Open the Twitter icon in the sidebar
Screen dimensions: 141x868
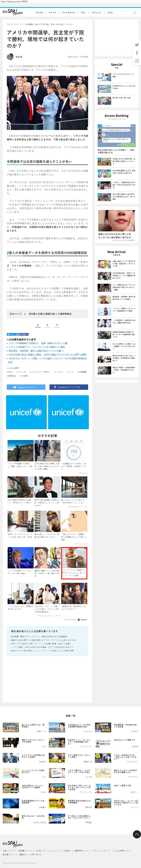(x=137, y=45)
